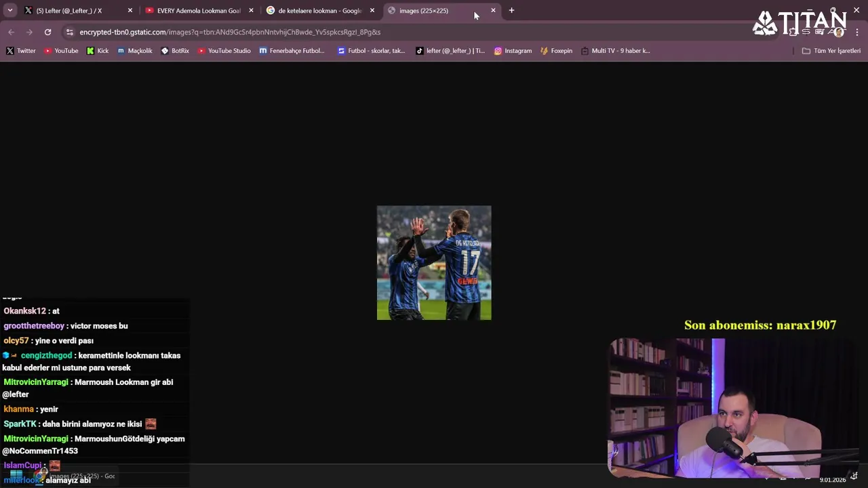
Task: Close the images (225×225) tab
Action: pos(493,10)
